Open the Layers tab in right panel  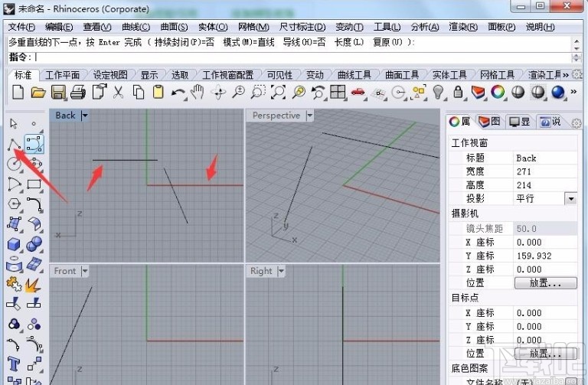pyautogui.click(x=490, y=122)
